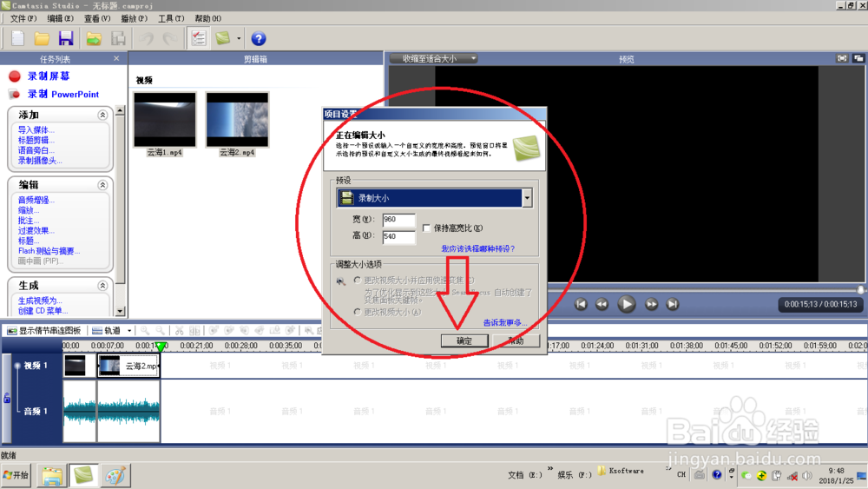Click the Import media link
This screenshot has height=489, width=868.
36,129
